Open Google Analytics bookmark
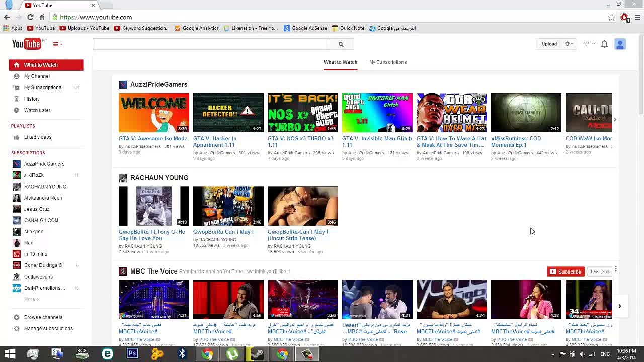 click(x=197, y=28)
